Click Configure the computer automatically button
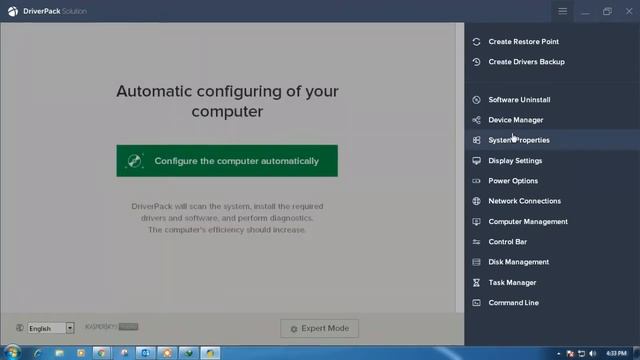This screenshot has height=360, width=640. coord(227,161)
